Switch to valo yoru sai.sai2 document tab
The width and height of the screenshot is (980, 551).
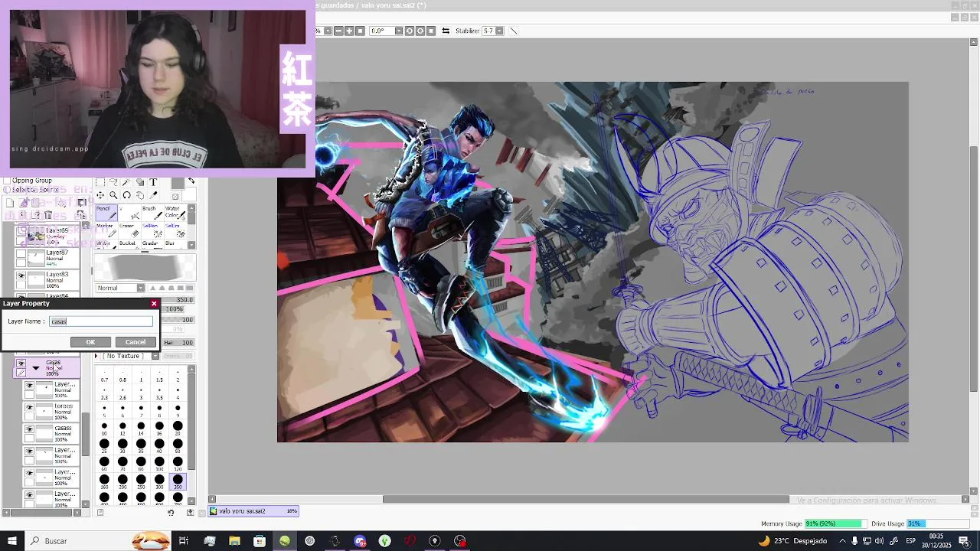point(253,511)
